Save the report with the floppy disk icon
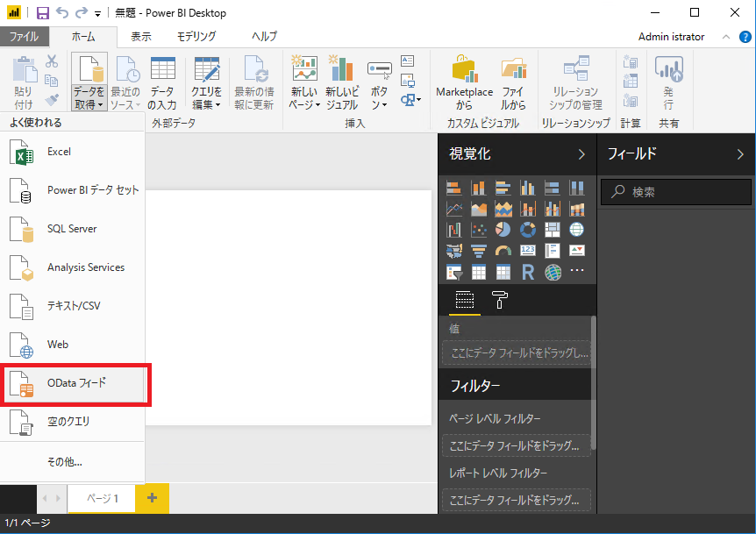 (43, 13)
